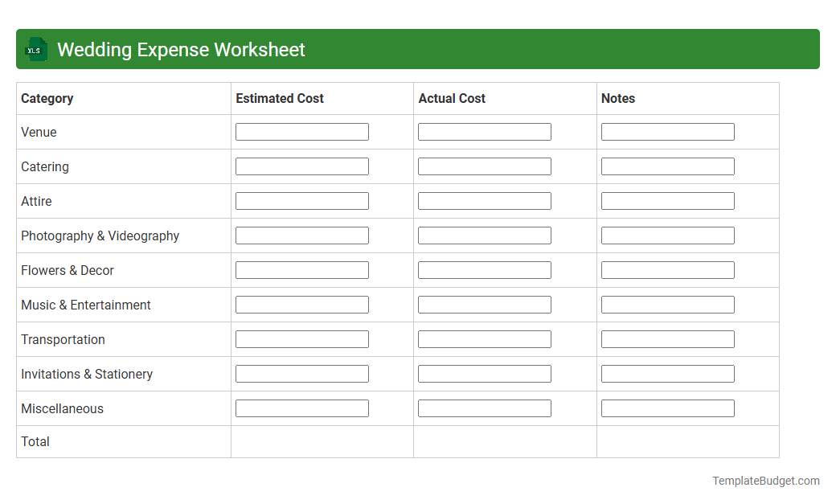Click the XLS file icon in the header
Screen dimensions: 836x504
pyautogui.click(x=36, y=49)
